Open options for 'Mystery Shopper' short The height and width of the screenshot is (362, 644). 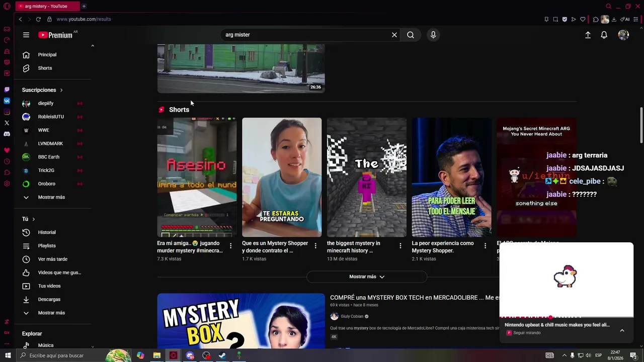click(315, 246)
